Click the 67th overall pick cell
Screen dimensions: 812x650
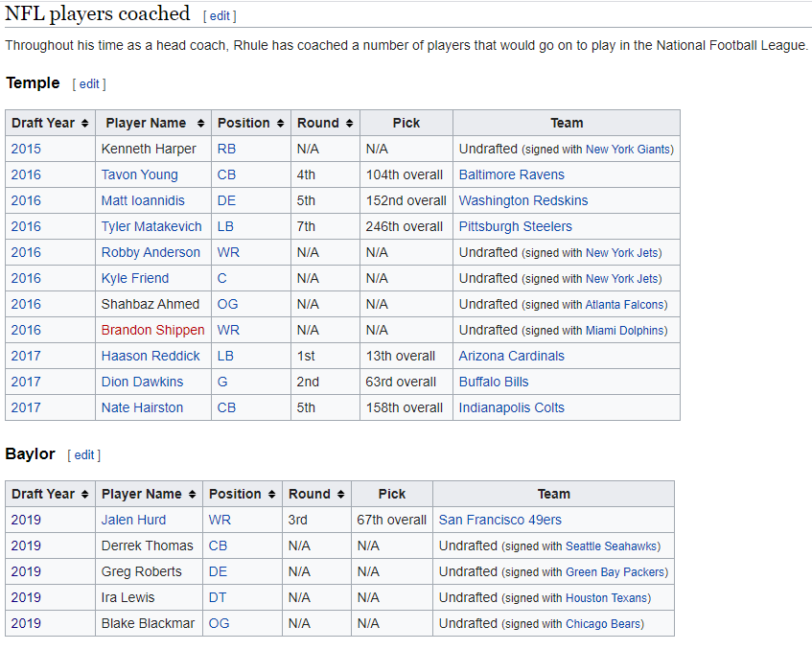[x=392, y=520]
